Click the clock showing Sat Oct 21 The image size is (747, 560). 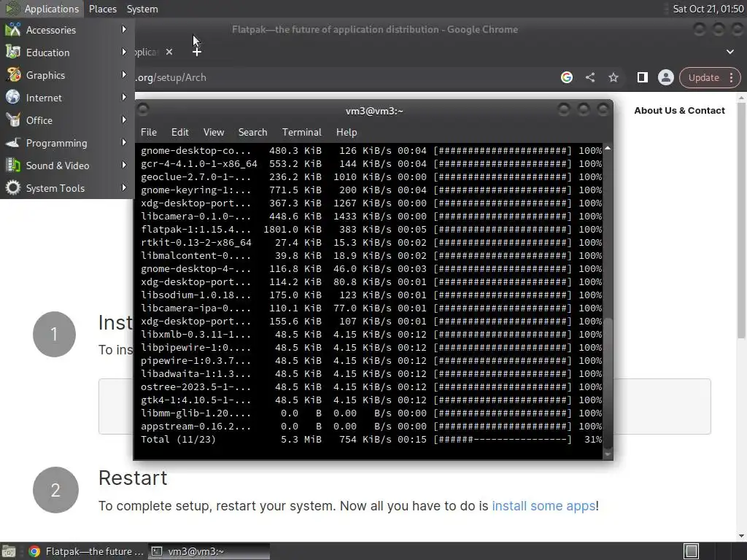click(708, 9)
